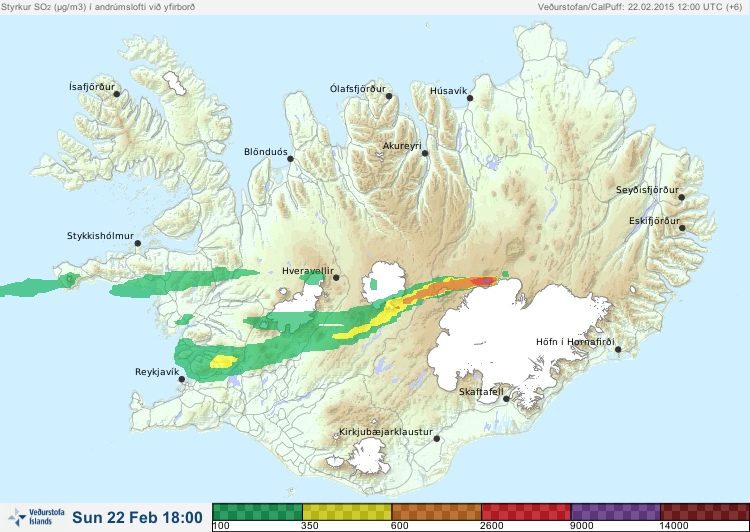
Task: Click the Ólafsfjörður marker dot
Action: point(389,96)
